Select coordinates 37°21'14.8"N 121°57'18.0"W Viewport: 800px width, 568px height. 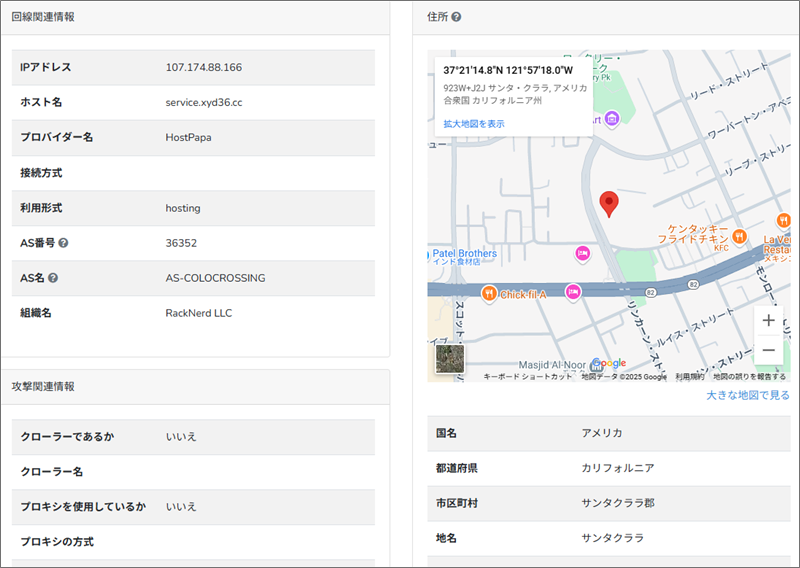click(x=508, y=70)
